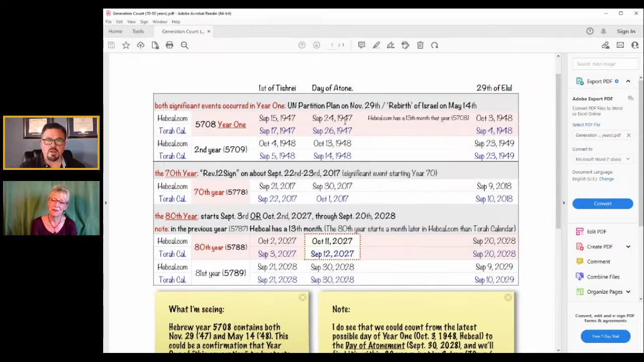This screenshot has width=644, height=362.
Task: Click the Sign In button
Action: 626,31
